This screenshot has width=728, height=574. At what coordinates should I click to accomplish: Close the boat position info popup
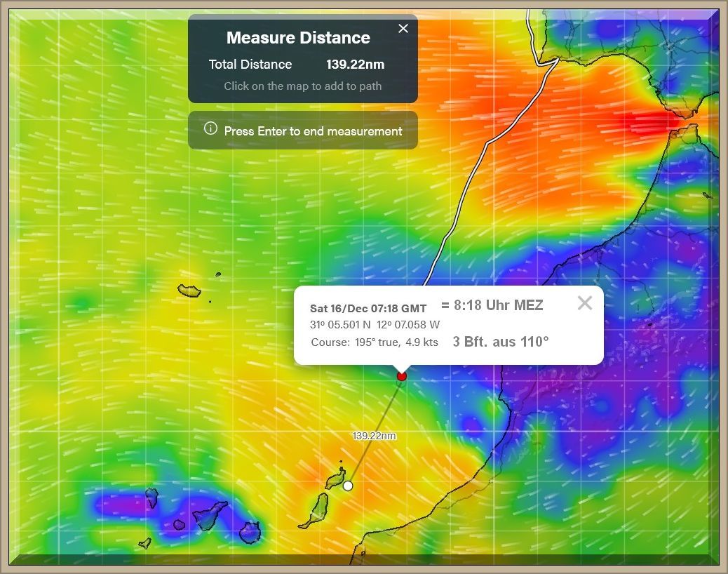tap(584, 303)
